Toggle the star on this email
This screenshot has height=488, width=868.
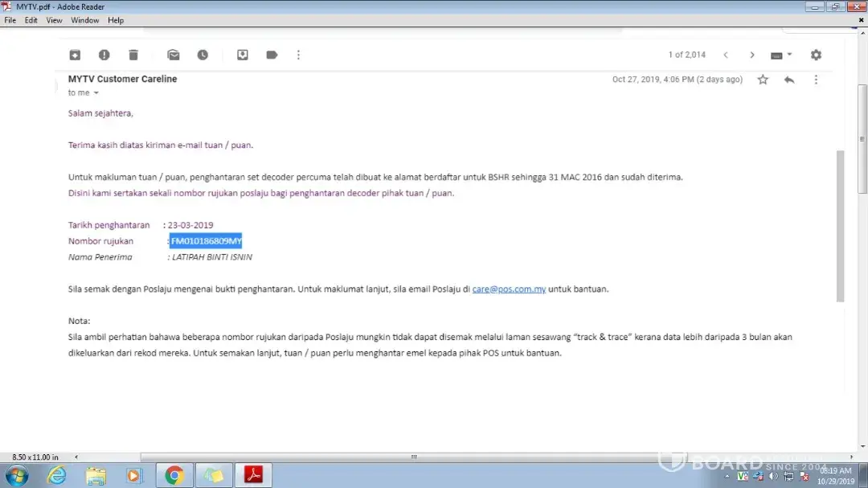(x=763, y=80)
